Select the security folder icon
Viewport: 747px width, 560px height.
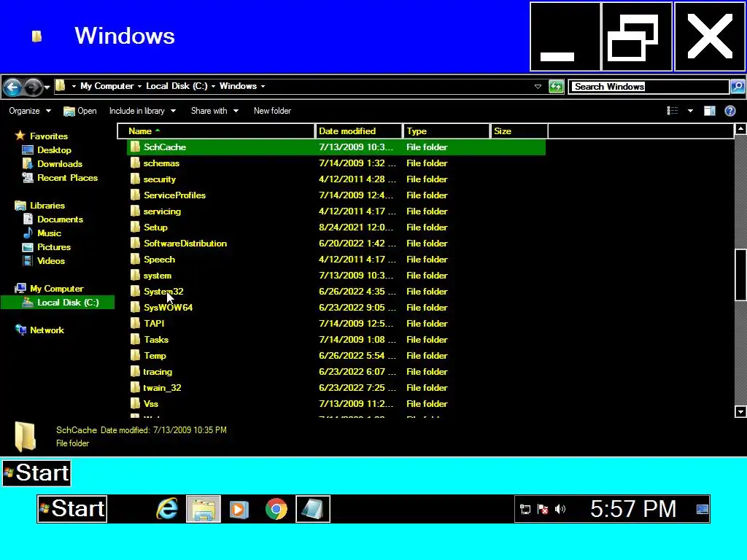[135, 179]
